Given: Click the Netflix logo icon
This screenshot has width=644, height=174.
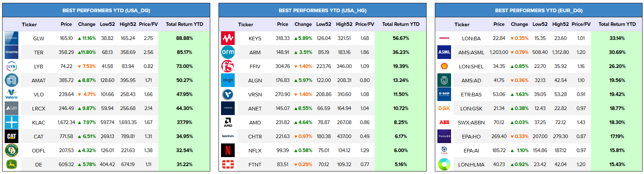Looking at the screenshot, I should click(228, 150).
